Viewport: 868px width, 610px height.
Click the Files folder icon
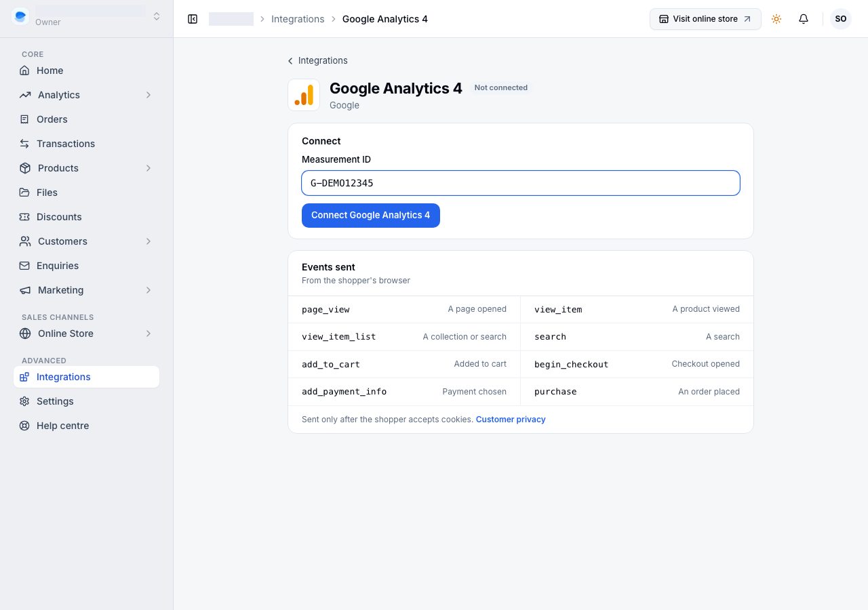(x=24, y=192)
